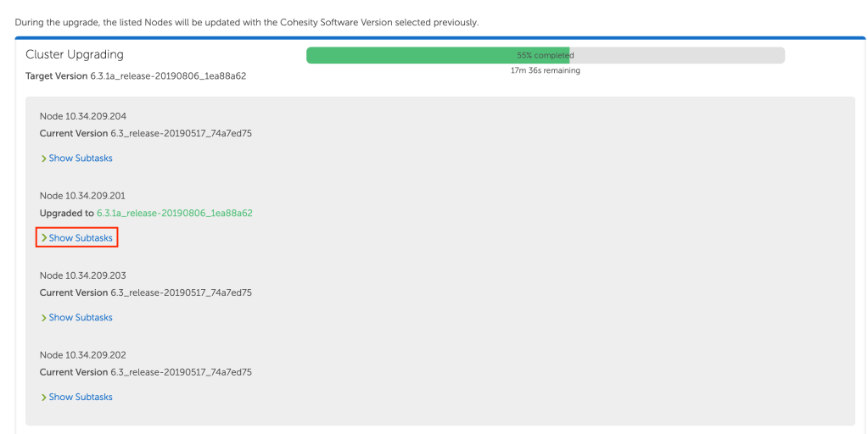Select the Node 10.34.209.204 label

[x=83, y=116]
